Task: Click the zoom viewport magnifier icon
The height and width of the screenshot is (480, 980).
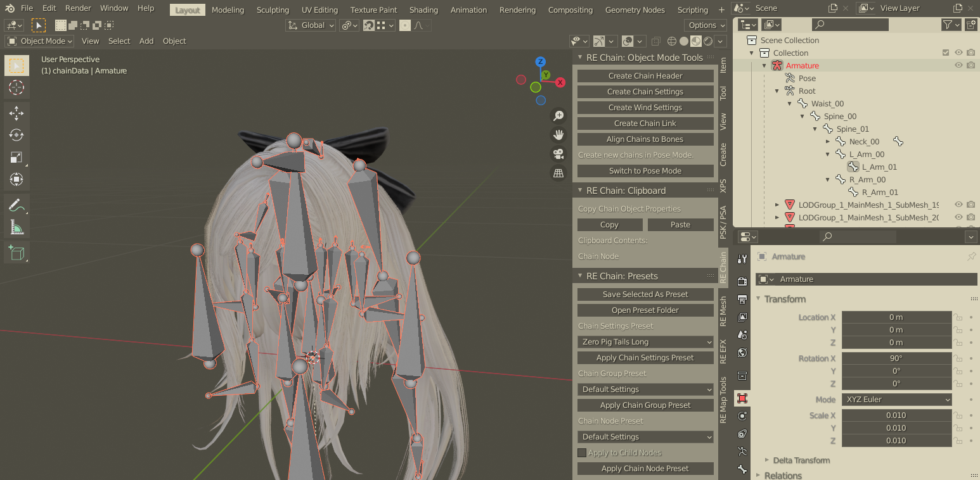Action: click(558, 116)
